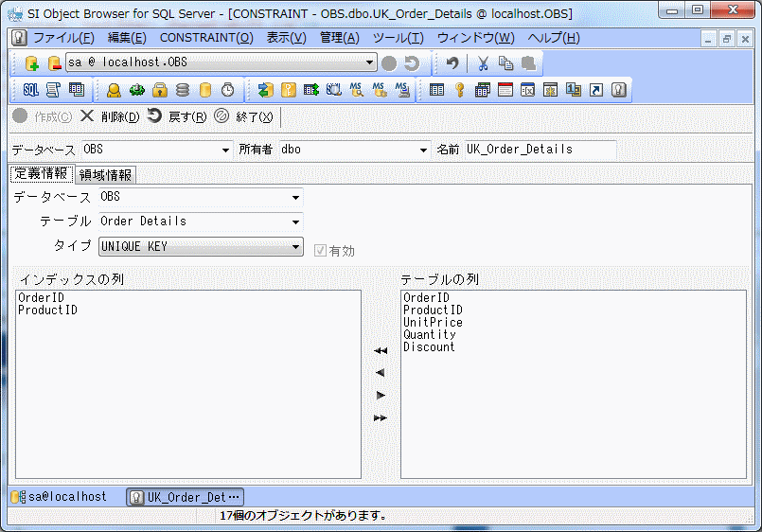Image resolution: width=762 pixels, height=532 pixels.
Task: Select UnitPrice in the テーブルの列 list
Action: (x=433, y=323)
